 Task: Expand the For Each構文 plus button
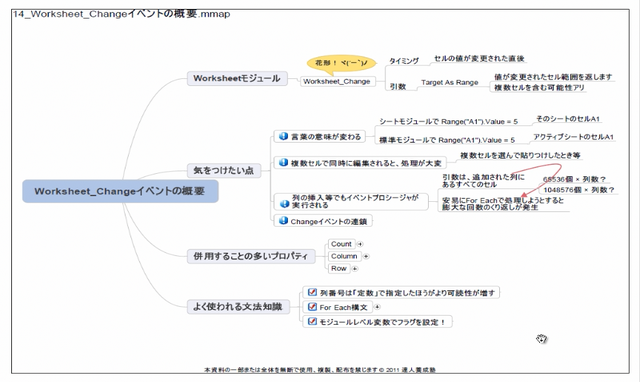click(x=377, y=307)
